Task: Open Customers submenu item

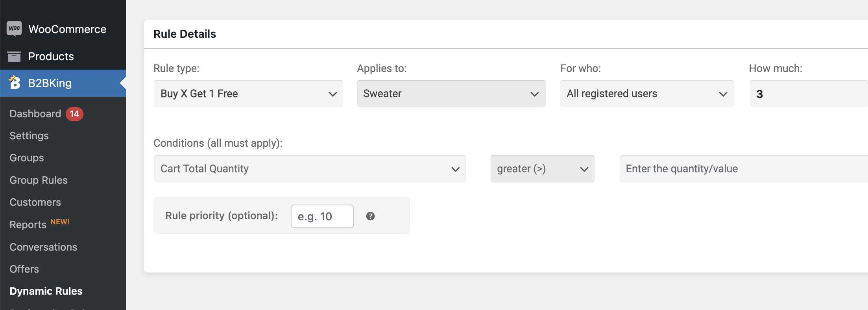Action: 35,202
